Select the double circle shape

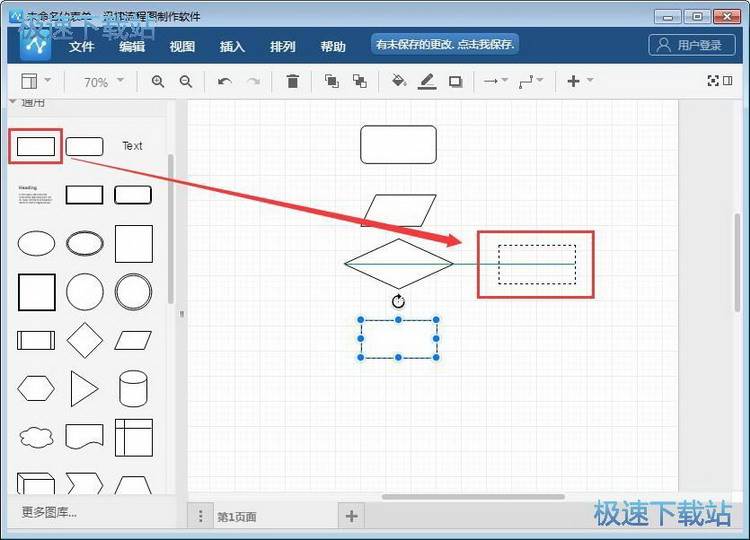(x=133, y=292)
